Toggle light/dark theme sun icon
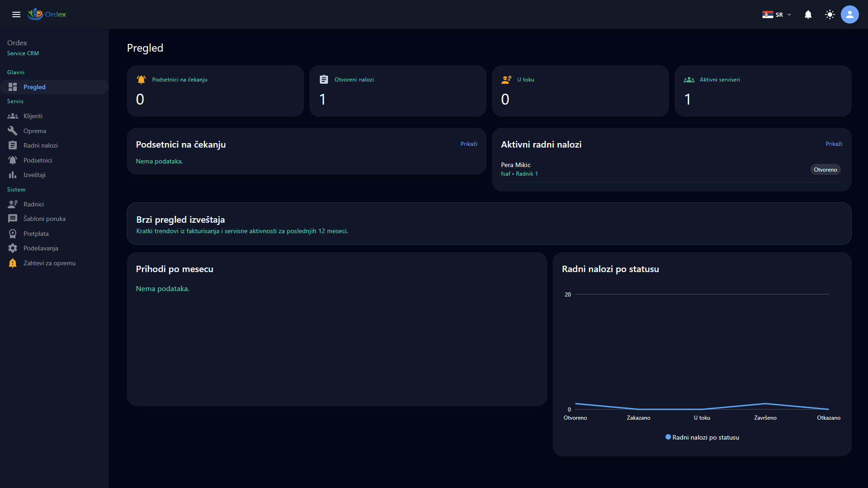The image size is (868, 488). click(x=830, y=14)
